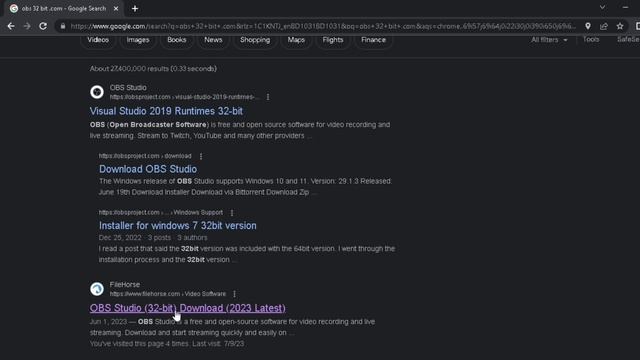
Task: Click the You've visited this page text
Action: [167, 344]
